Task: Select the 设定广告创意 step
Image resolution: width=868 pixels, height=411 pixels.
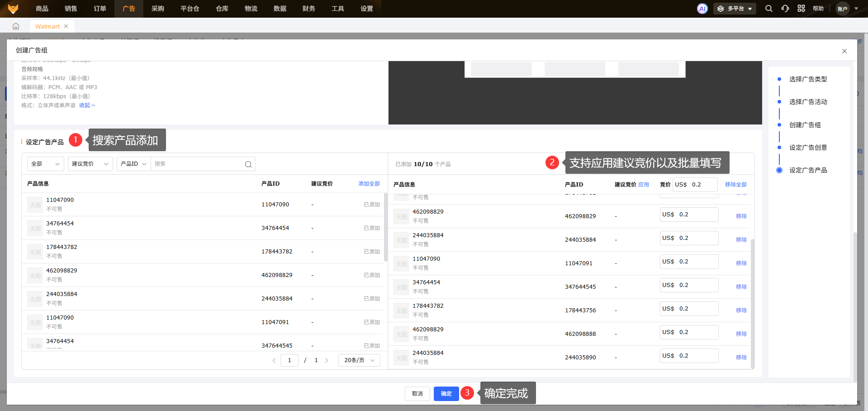Action: [x=808, y=148]
